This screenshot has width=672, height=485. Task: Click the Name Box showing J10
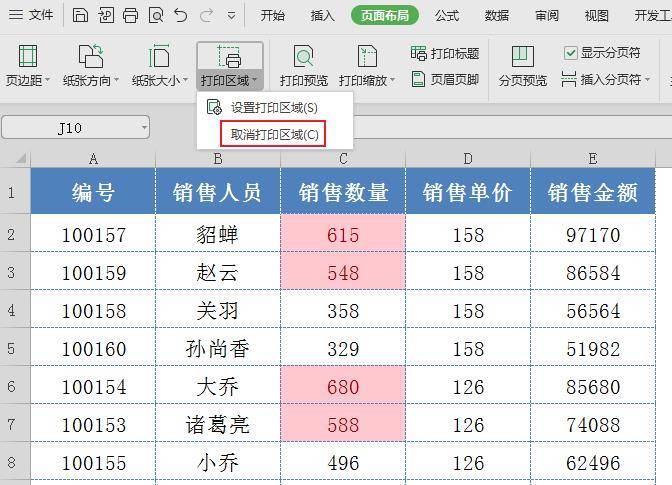(x=75, y=127)
